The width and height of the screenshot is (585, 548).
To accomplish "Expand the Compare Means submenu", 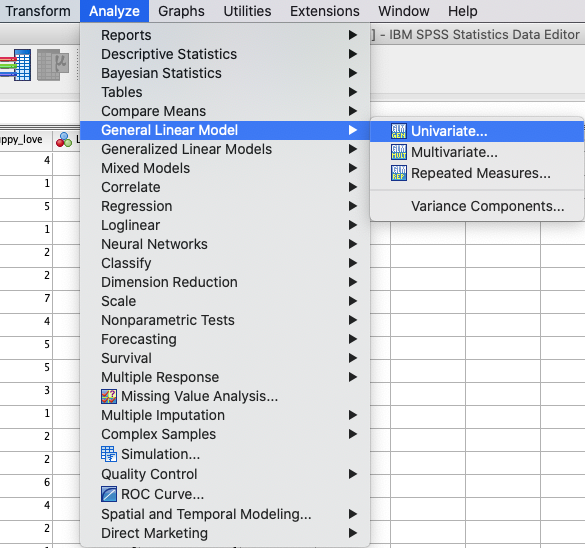I will (x=225, y=111).
